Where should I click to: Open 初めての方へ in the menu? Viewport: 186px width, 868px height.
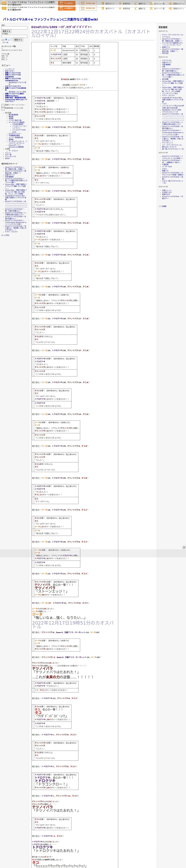click(10, 71)
